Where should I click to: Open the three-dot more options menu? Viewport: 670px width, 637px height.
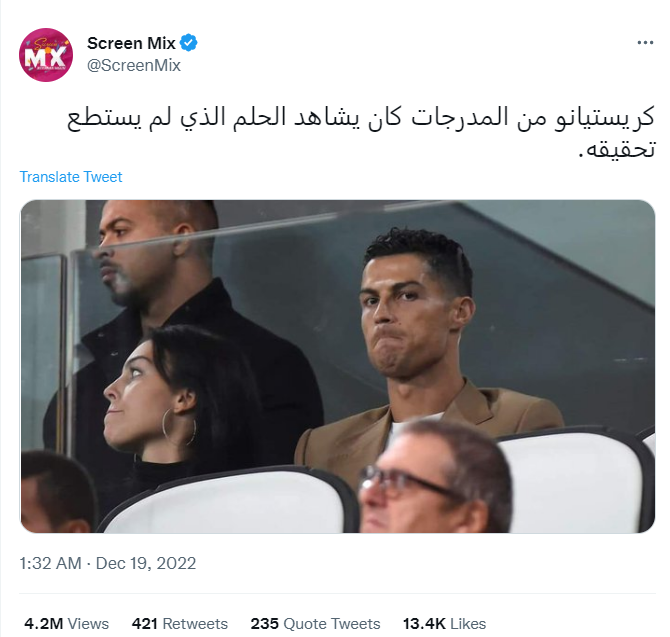(645, 43)
